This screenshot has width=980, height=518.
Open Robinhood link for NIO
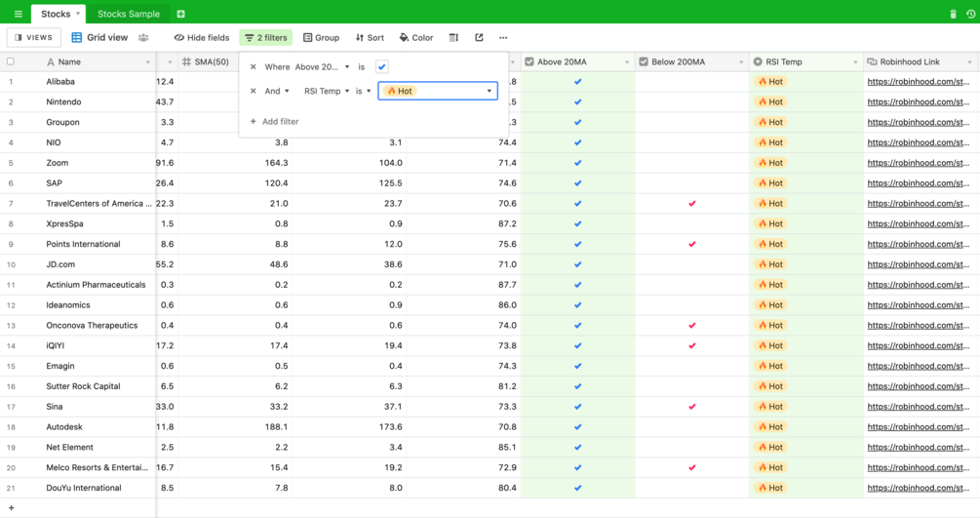(919, 142)
